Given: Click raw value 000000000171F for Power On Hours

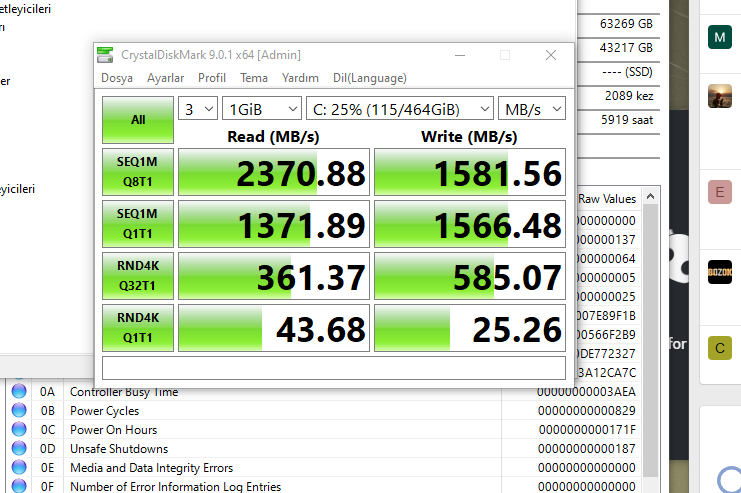Looking at the screenshot, I should point(587,430).
